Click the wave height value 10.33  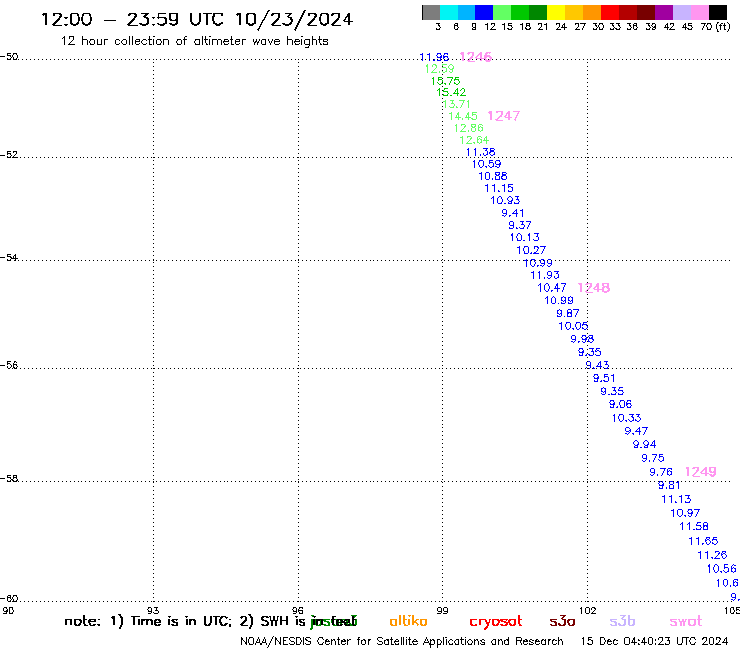point(627,418)
